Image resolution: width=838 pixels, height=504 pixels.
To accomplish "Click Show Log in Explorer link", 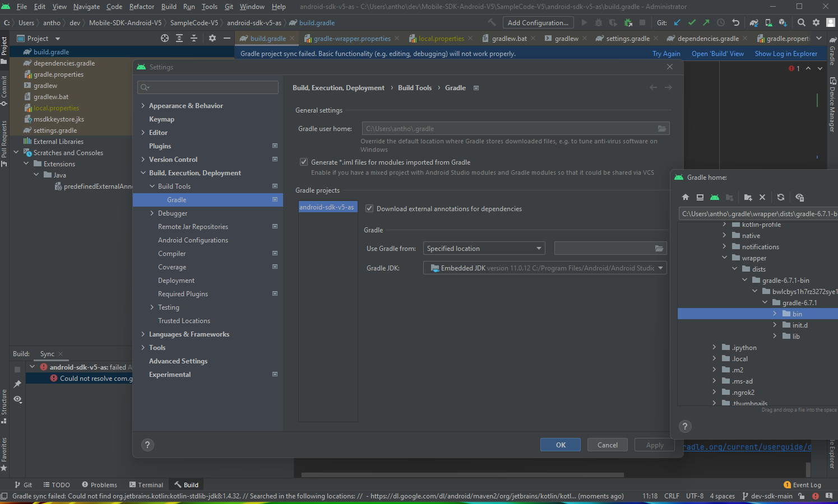I will click(x=786, y=54).
